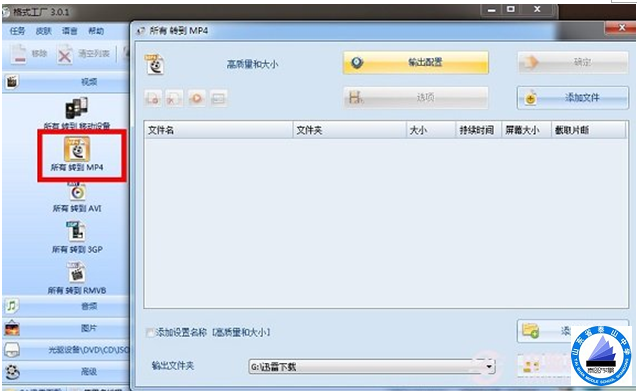Sort by the 文件名 column header
Screen dimensions: 637x391
[218, 130]
